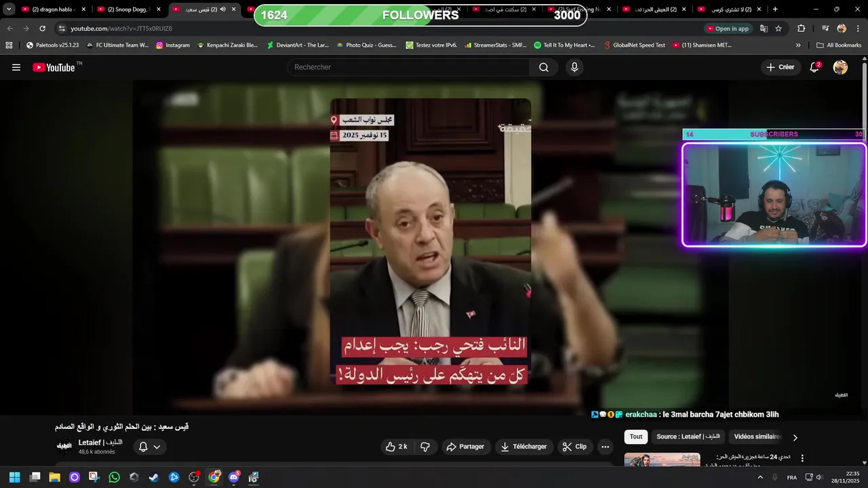The image size is (868, 488).
Task: Switch to the Snoop Dogg tab
Action: click(127, 9)
